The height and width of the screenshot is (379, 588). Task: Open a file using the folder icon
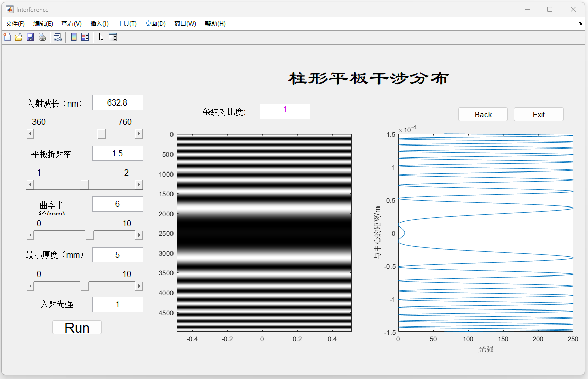click(x=19, y=37)
